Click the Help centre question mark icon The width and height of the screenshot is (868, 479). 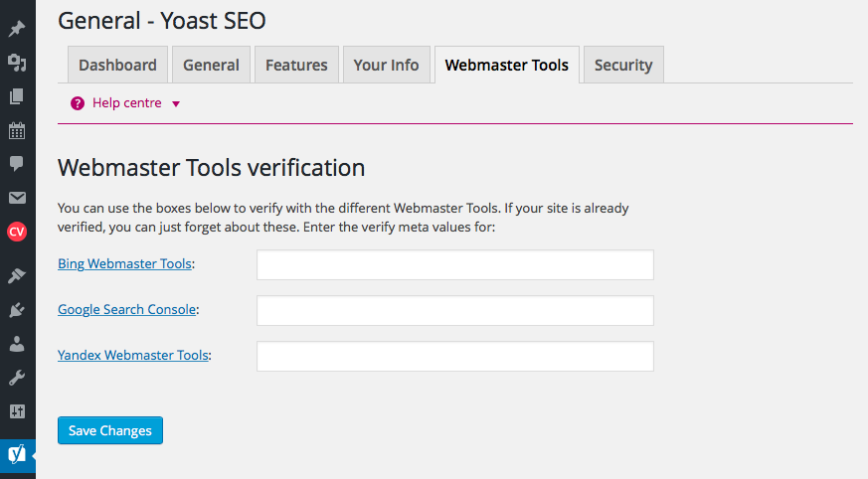[x=78, y=103]
